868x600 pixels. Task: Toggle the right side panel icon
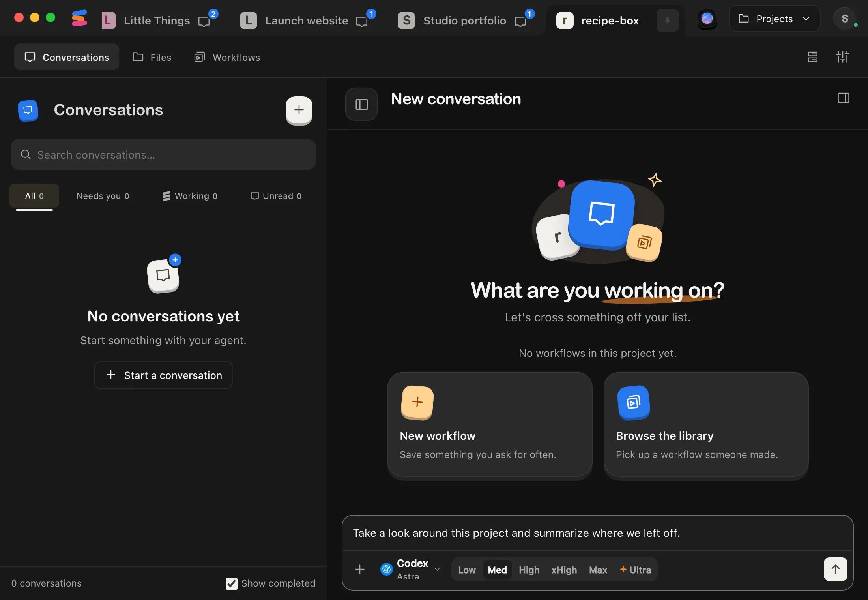[x=844, y=98]
